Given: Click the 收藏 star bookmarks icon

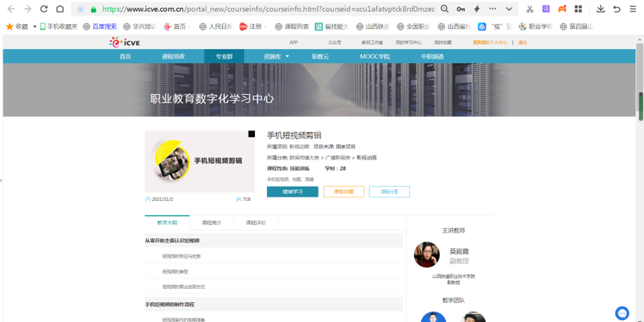Looking at the screenshot, I should point(10,26).
